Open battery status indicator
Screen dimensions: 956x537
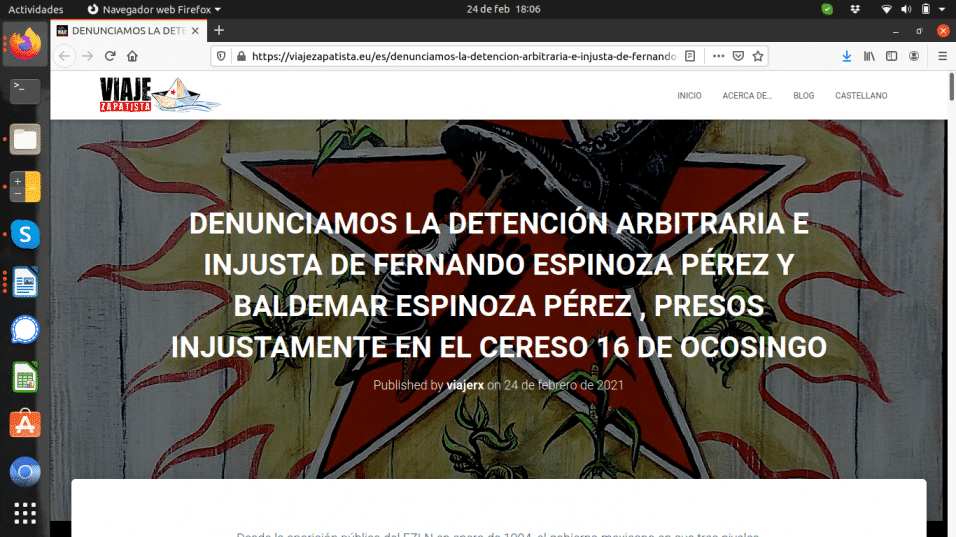pos(926,9)
